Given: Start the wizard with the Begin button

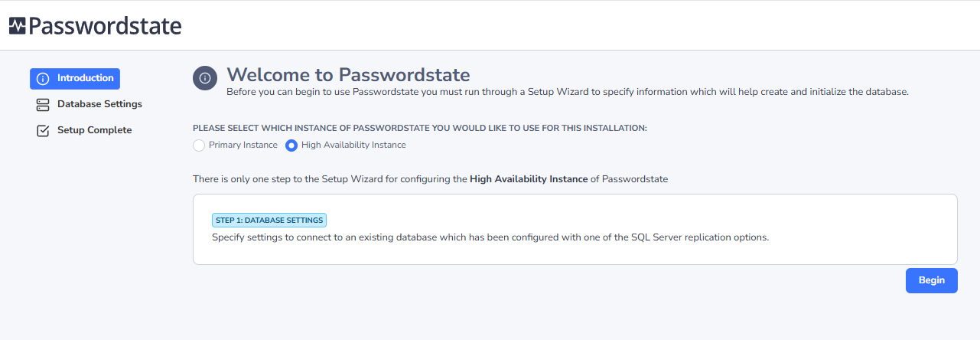Looking at the screenshot, I should point(932,280).
